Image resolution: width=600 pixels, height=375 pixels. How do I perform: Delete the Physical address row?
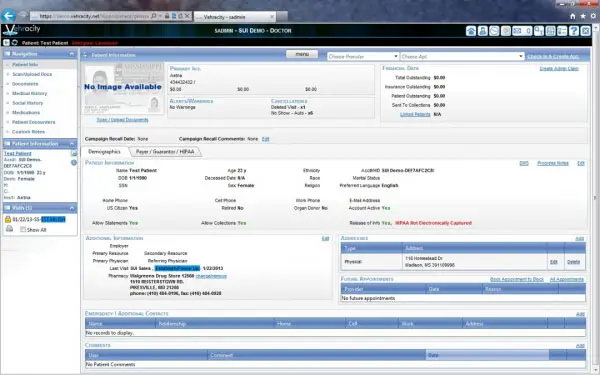573,262
